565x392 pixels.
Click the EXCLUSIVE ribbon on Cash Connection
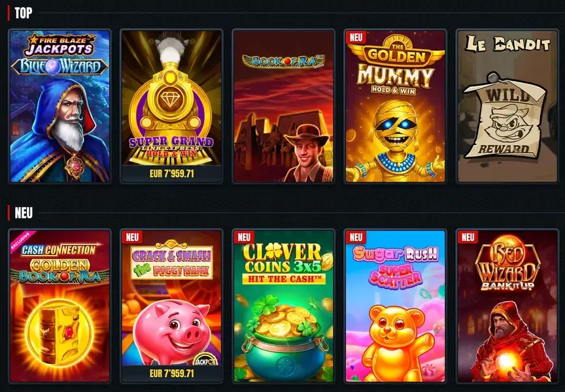22,242
